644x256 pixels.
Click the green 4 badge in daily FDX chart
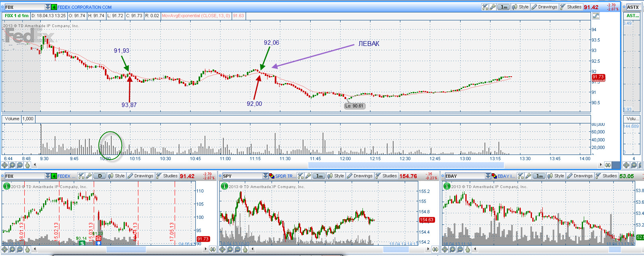click(x=54, y=176)
